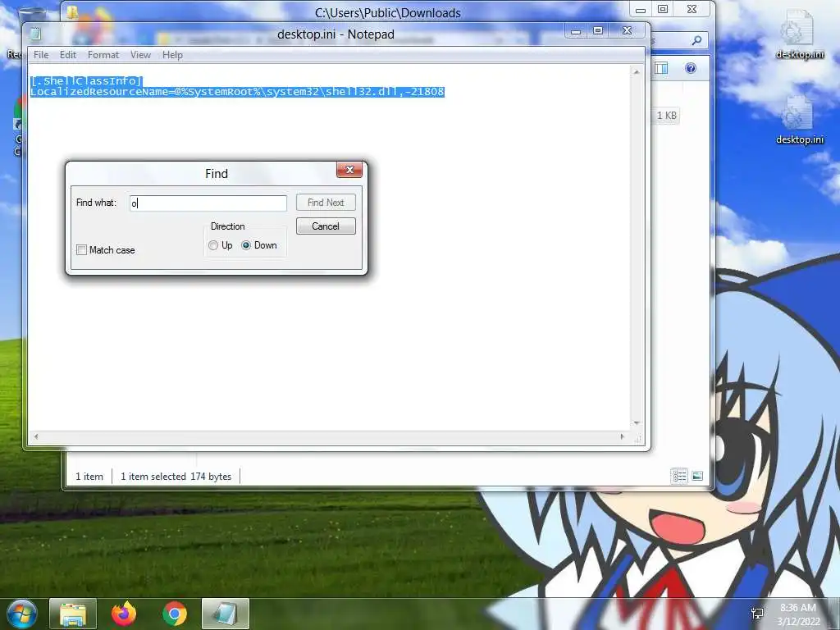Screen dimensions: 840x630
Task: Click the Notepad horizontal scrollbar left arrow
Action: tap(36, 436)
